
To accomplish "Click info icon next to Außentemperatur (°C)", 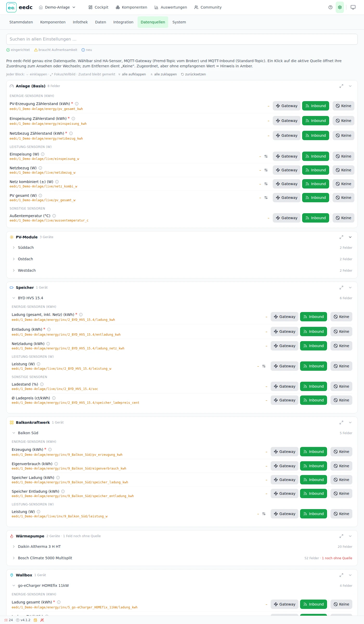I will [x=54, y=216].
